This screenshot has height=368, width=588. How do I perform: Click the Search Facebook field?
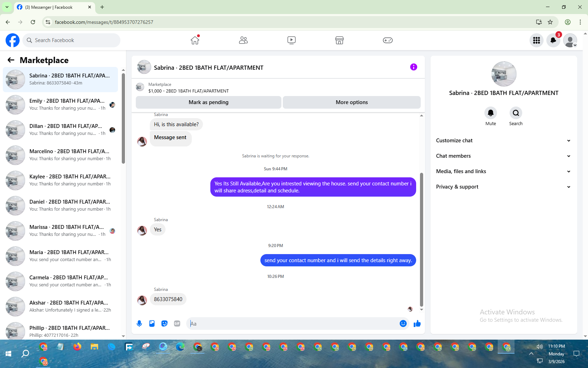(71, 40)
